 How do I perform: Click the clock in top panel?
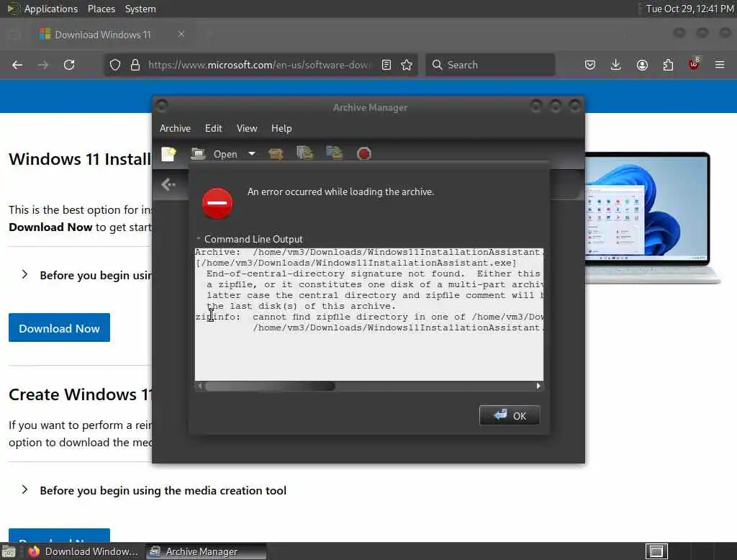[x=689, y=9]
